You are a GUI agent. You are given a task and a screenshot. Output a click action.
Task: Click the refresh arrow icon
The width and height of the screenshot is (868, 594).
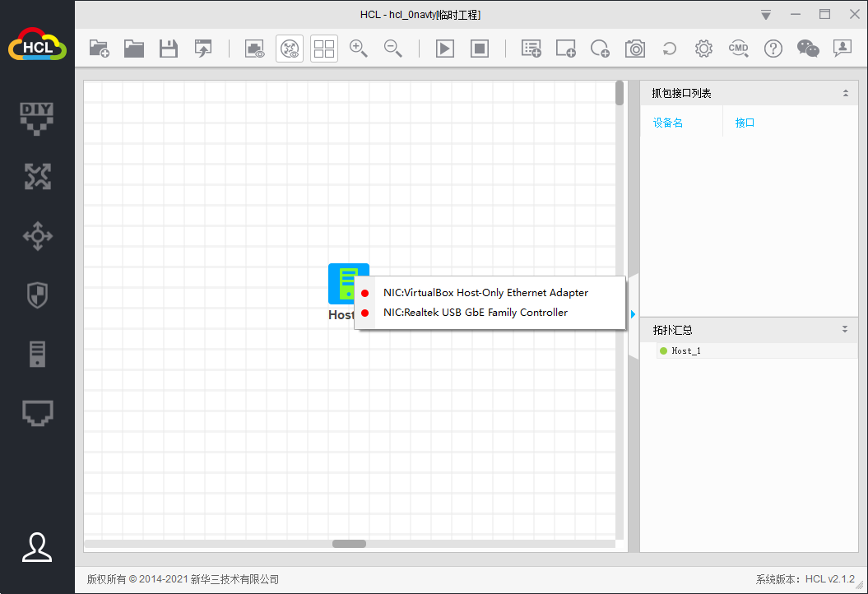coord(669,49)
